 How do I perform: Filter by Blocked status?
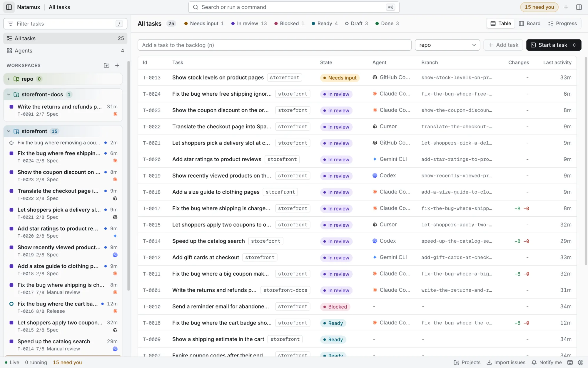pos(289,24)
